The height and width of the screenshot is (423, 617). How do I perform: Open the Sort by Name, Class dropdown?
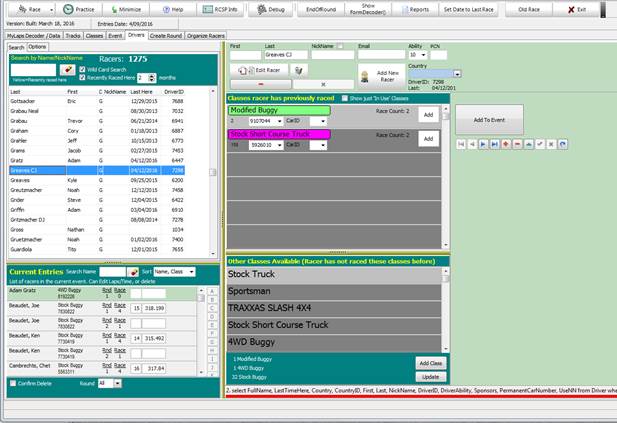(174, 272)
